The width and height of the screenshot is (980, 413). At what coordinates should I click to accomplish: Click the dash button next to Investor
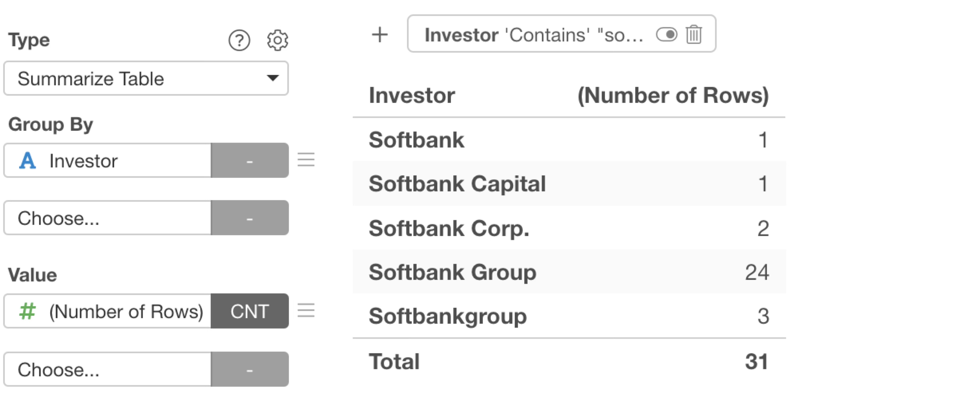[x=249, y=161]
